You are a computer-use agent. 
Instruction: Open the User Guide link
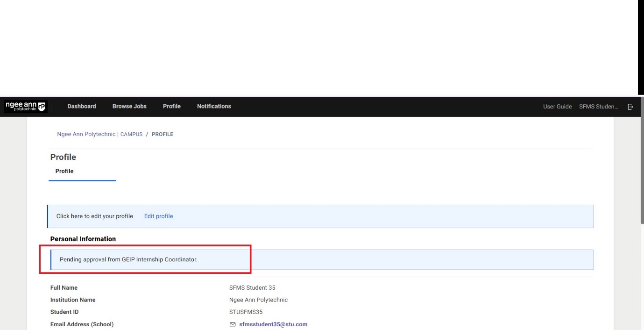pos(557,107)
